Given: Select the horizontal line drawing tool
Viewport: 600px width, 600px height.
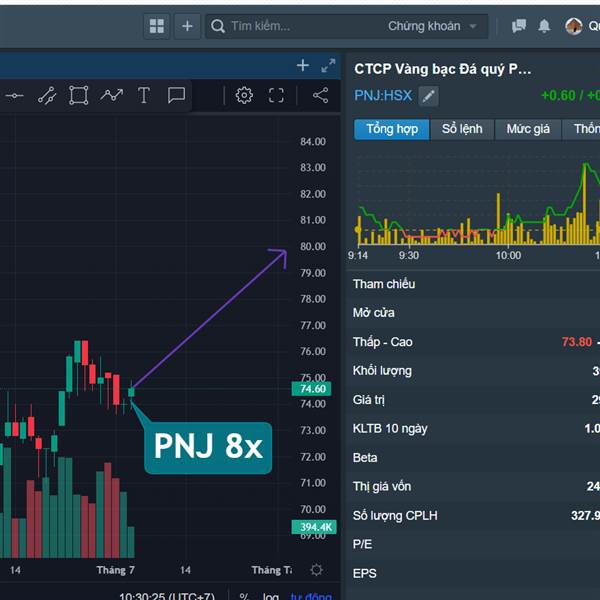Looking at the screenshot, I should tap(15, 95).
